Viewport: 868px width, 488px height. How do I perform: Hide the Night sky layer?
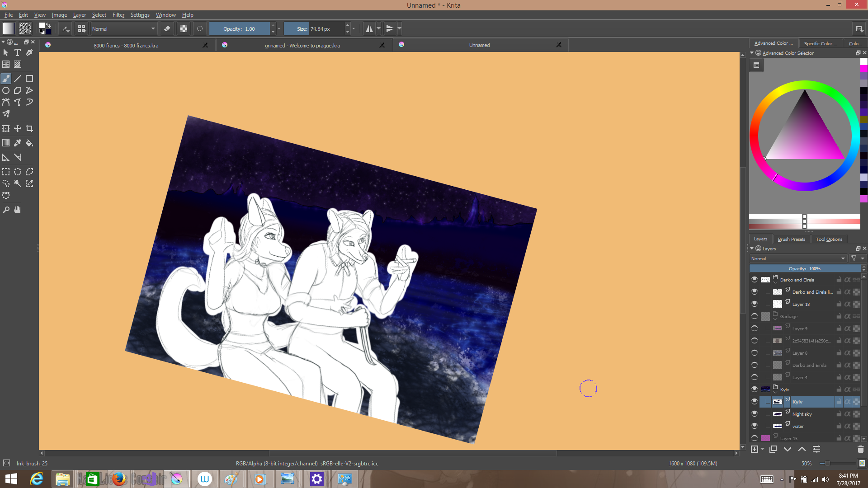754,414
